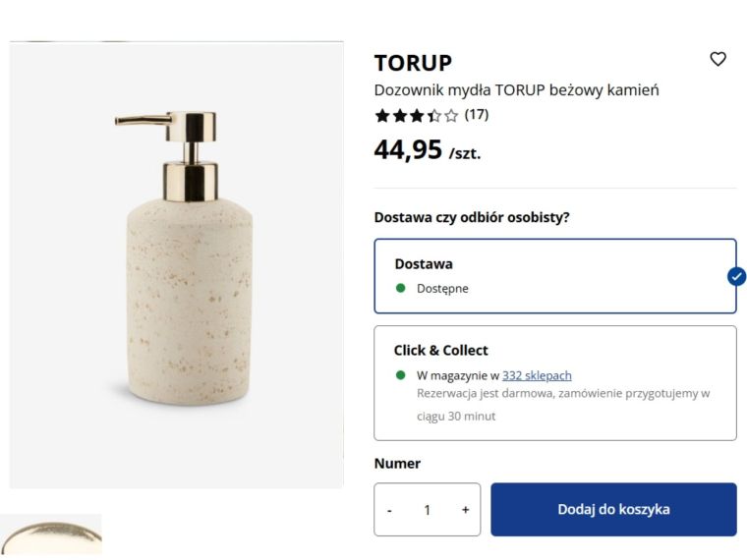Select the thumbnail below the main image
The height and width of the screenshot is (560, 747).
[51, 536]
